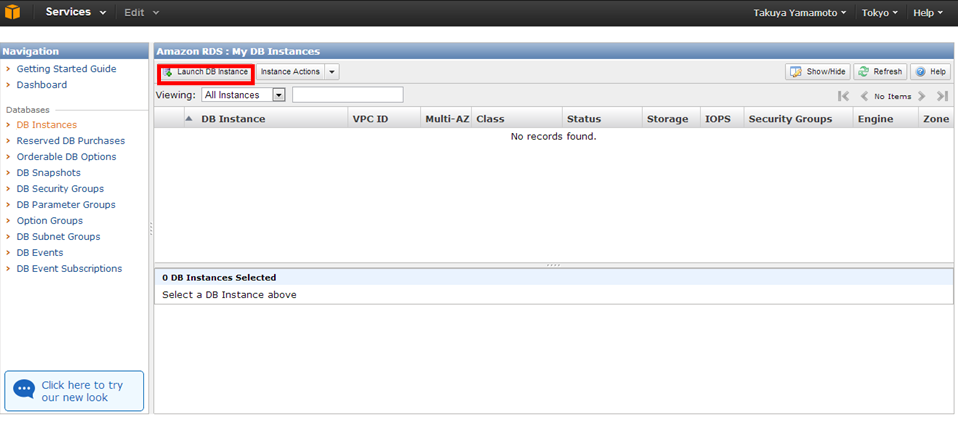The image size is (958, 435).
Task: Click the Help button in toolbar
Action: click(x=931, y=72)
